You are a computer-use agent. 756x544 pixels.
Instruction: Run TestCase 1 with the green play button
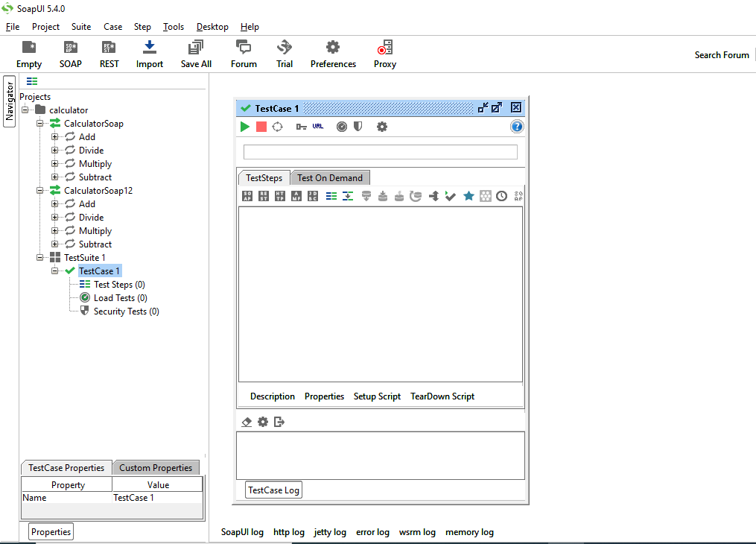(x=245, y=127)
